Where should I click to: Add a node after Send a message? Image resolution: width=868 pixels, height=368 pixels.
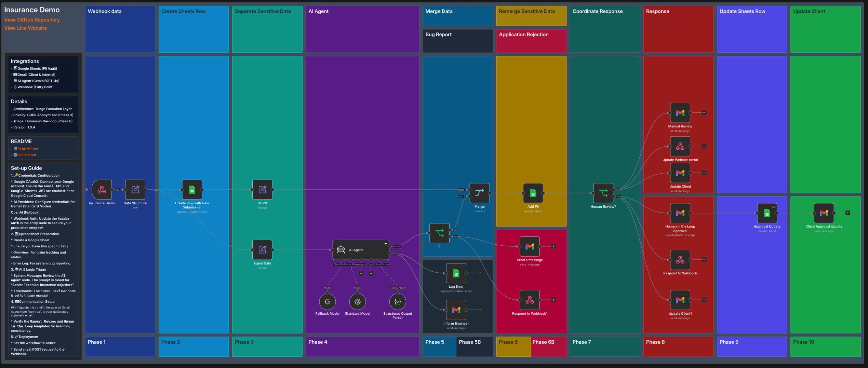(x=553, y=246)
